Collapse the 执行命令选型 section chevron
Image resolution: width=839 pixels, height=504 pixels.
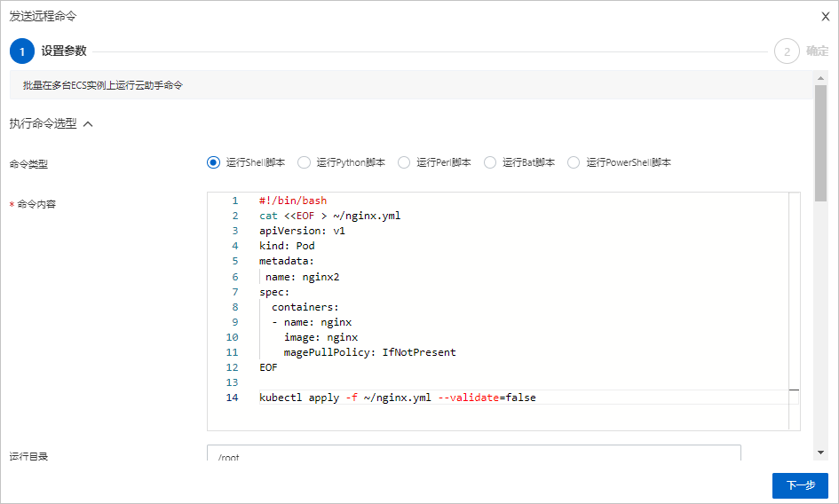click(x=88, y=124)
